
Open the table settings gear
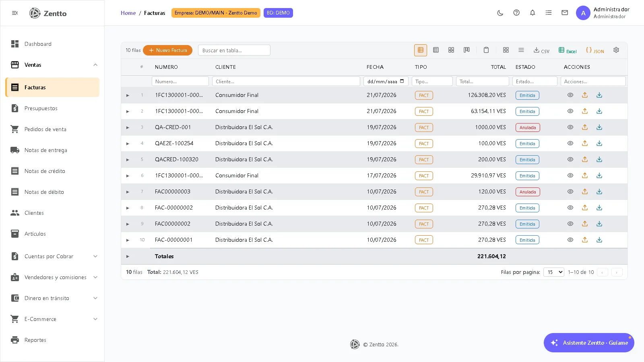click(616, 50)
